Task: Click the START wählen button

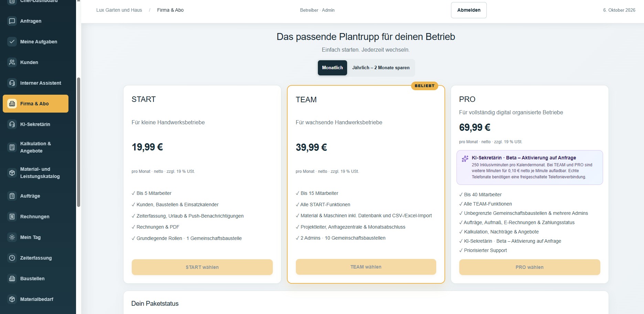Action: [x=202, y=267]
